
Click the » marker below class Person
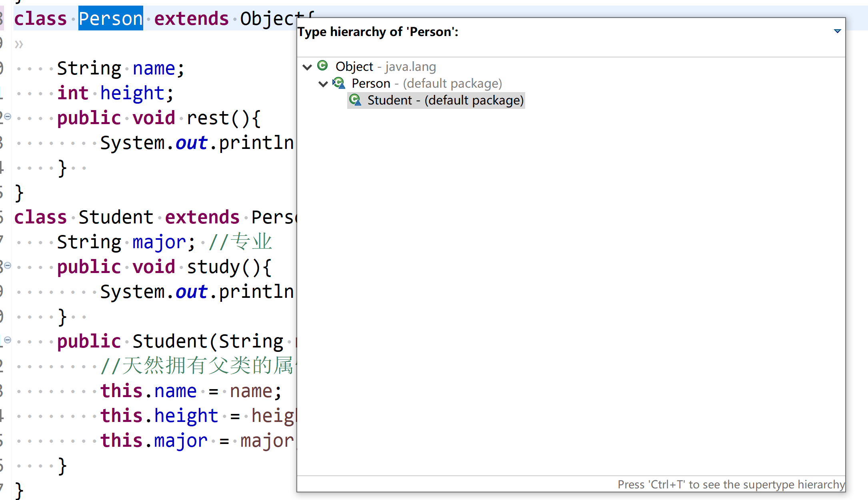pos(19,44)
